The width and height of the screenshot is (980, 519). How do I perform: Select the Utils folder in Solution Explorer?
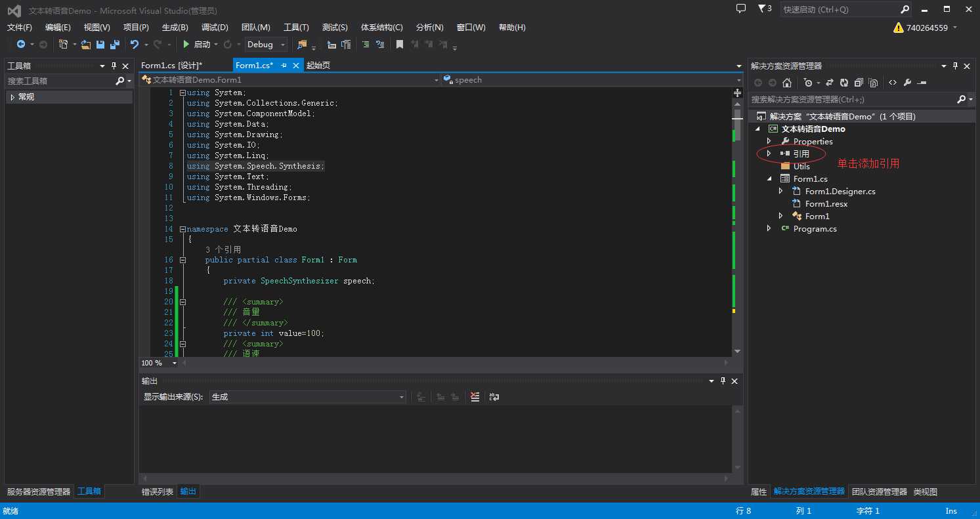coord(801,167)
